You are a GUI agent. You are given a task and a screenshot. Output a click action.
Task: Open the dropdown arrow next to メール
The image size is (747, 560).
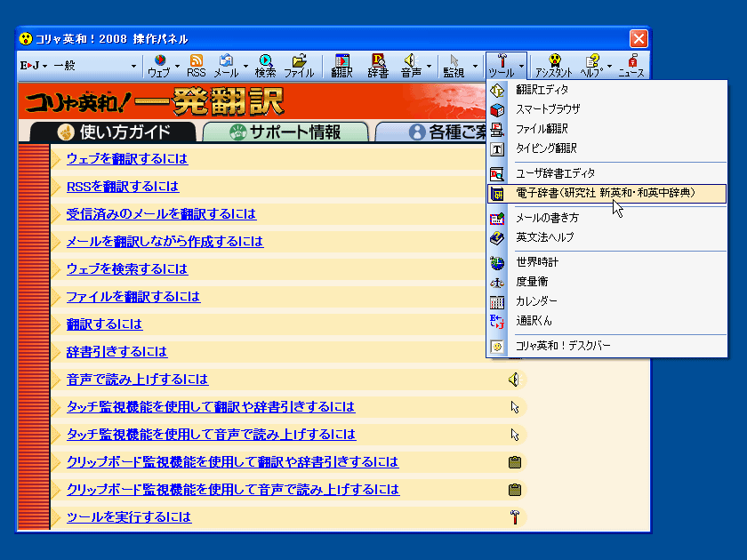coord(245,66)
